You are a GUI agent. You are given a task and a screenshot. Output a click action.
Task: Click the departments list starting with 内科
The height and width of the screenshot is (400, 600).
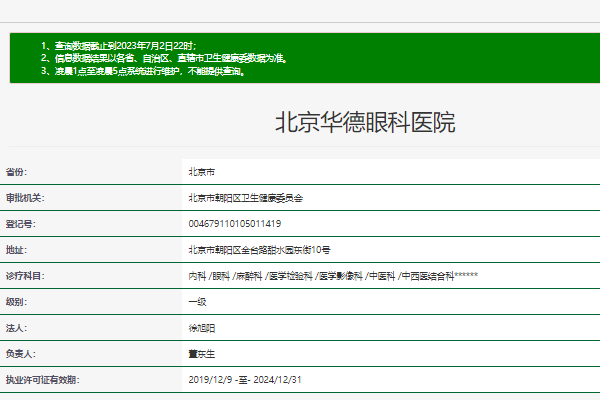333,276
